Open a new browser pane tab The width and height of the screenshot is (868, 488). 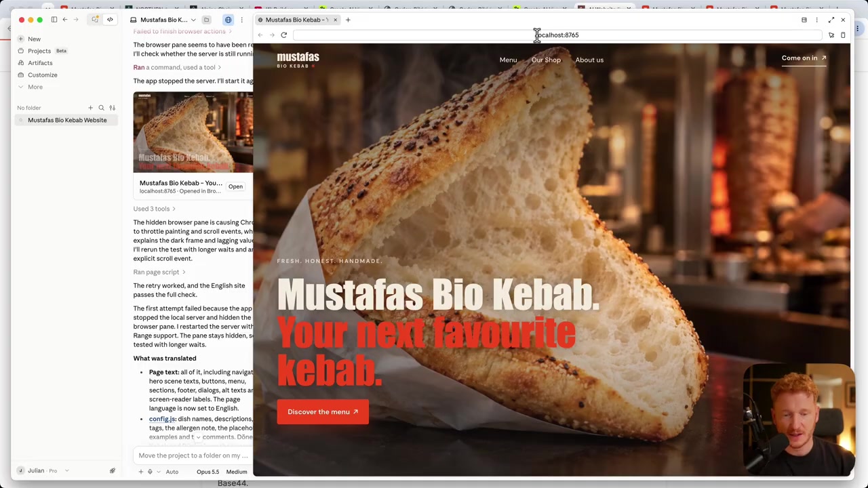(348, 20)
